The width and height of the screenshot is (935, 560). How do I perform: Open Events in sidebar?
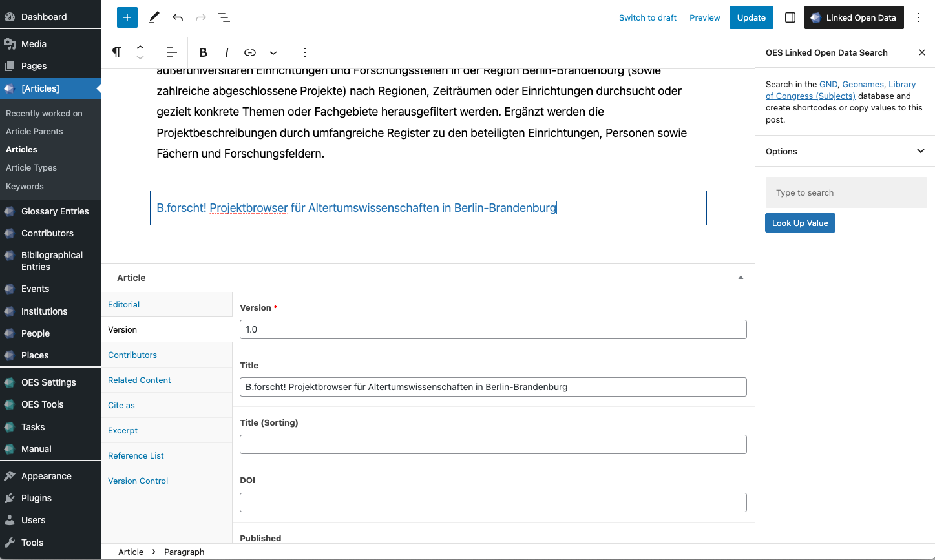pos(50,289)
